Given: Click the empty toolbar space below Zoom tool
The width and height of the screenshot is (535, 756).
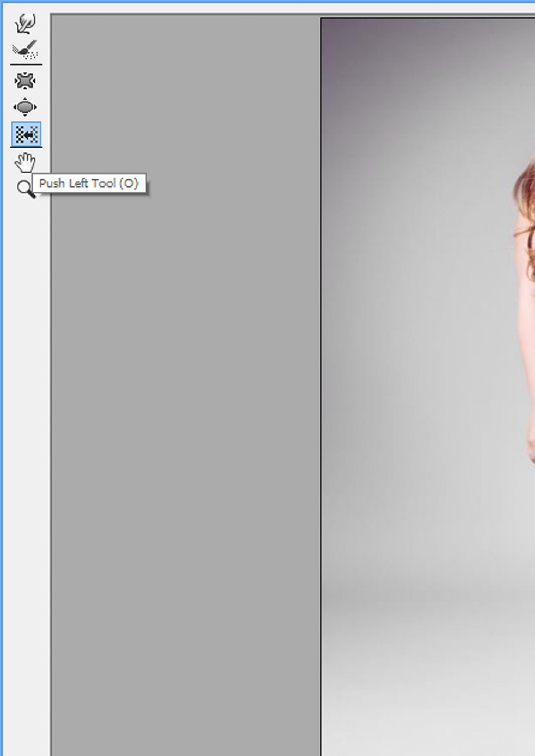Looking at the screenshot, I should (25, 443).
